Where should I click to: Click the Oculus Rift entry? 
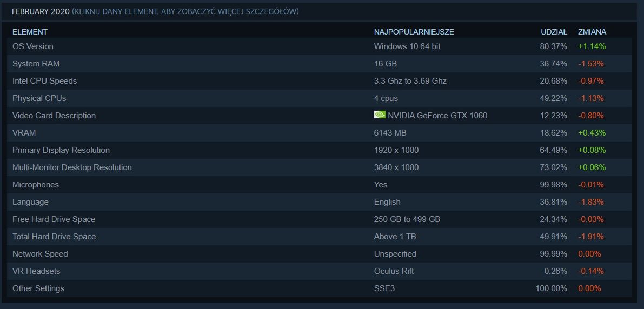click(394, 271)
